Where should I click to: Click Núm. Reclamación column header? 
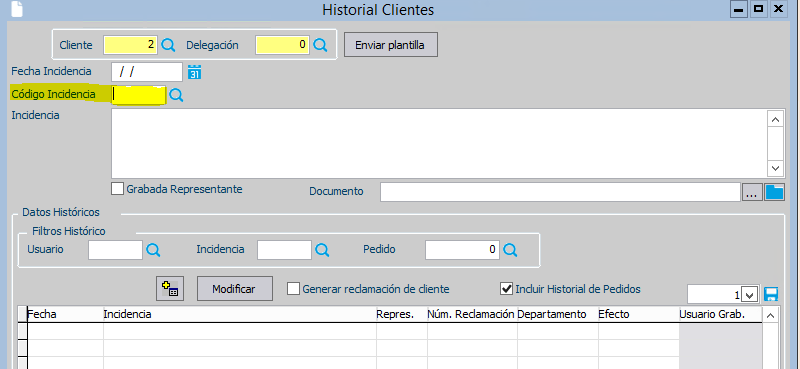[x=472, y=314]
